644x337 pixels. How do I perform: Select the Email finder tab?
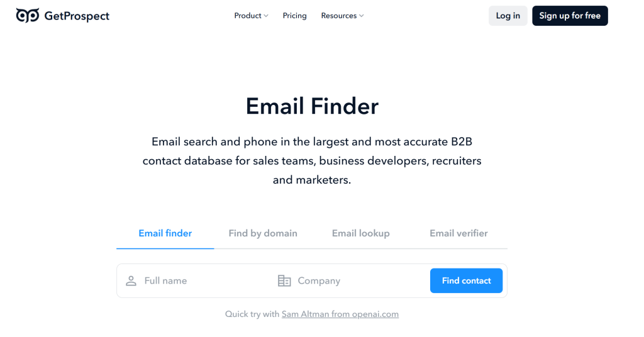pyautogui.click(x=165, y=233)
